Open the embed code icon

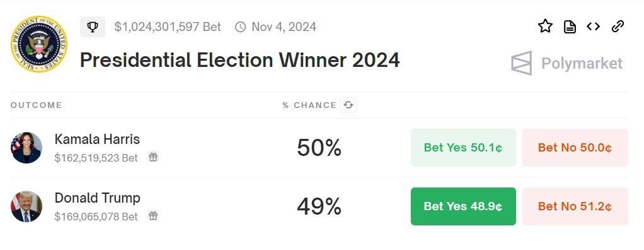pos(593,27)
